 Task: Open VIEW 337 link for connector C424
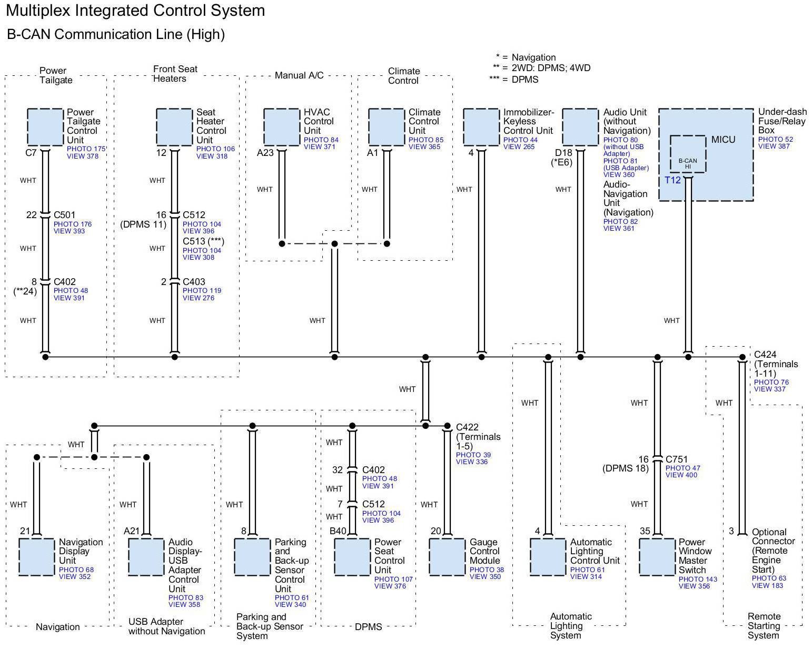coord(769,389)
